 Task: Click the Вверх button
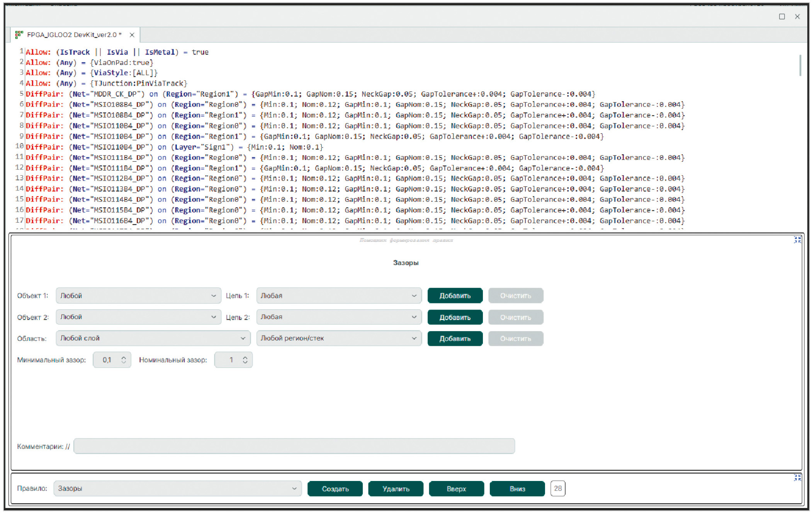[x=456, y=489]
